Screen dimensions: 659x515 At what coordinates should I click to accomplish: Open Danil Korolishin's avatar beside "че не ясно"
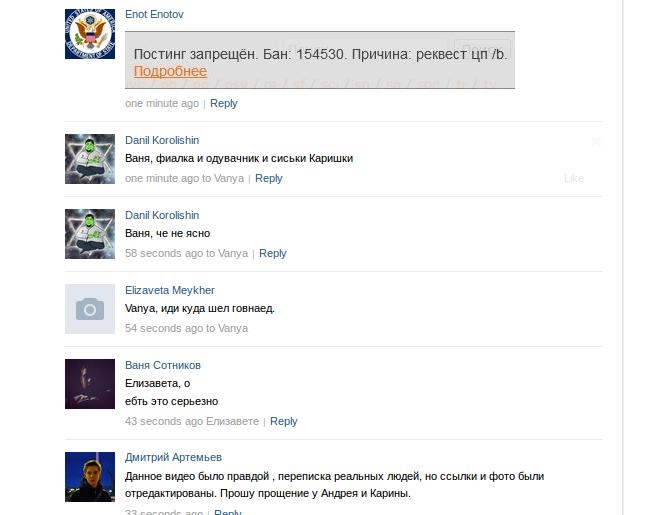(x=90, y=234)
